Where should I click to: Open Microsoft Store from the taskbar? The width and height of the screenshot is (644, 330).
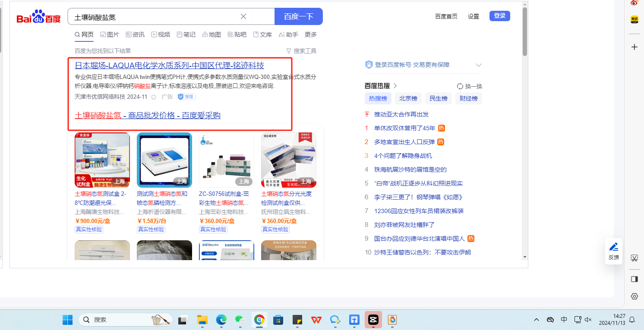point(278,320)
